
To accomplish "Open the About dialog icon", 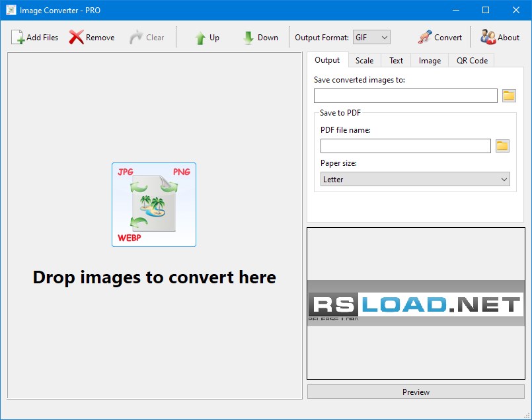I will click(488, 37).
